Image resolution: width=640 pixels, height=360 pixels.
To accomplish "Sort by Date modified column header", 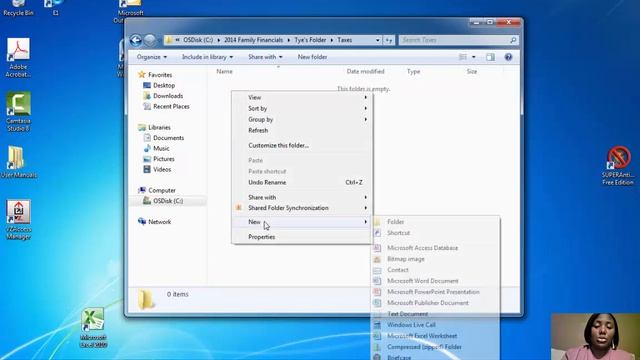I will [x=365, y=71].
